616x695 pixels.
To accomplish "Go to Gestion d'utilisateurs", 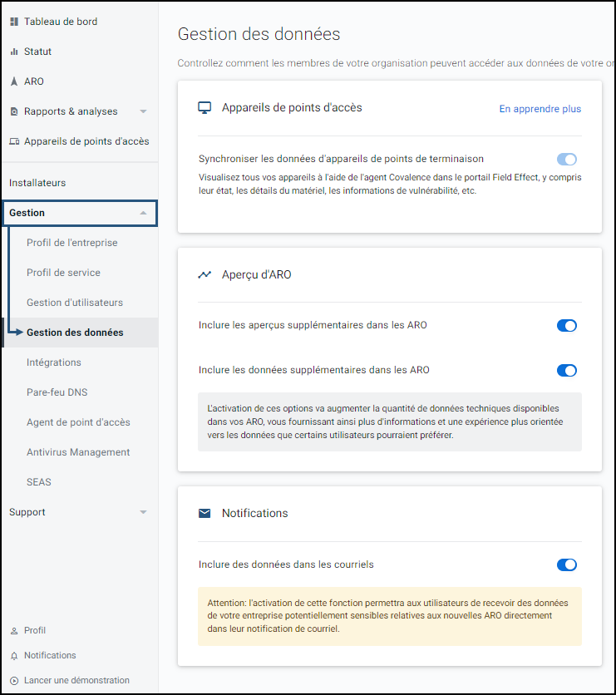I will 75,303.
